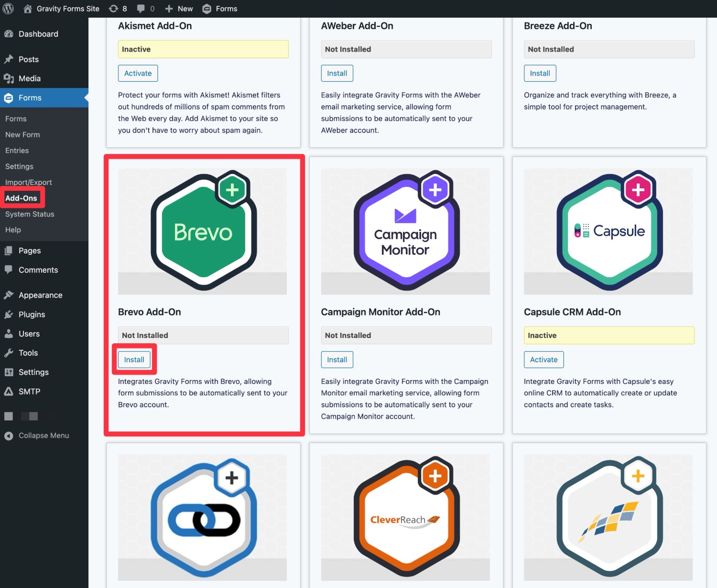The image size is (717, 588).
Task: Click the Dashboard gauge icon
Action: click(x=9, y=34)
